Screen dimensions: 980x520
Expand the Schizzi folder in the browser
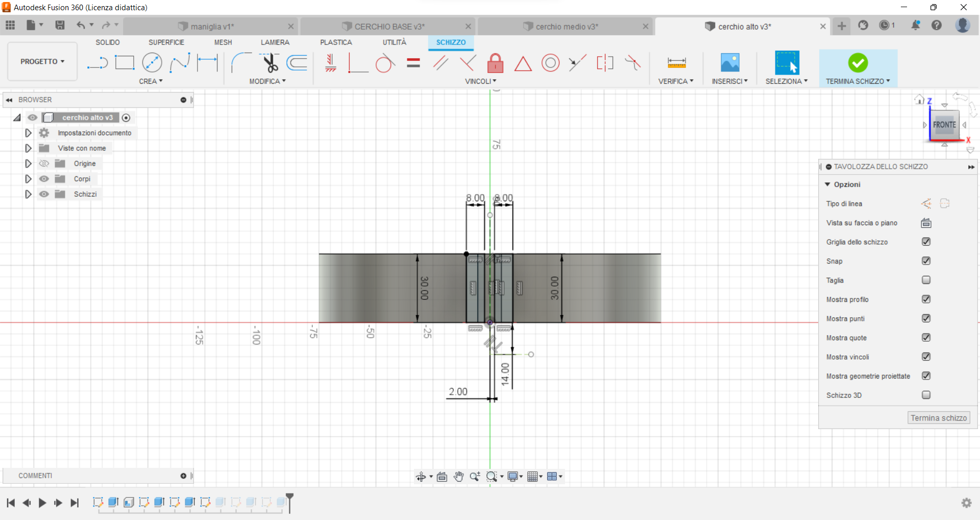coord(28,194)
